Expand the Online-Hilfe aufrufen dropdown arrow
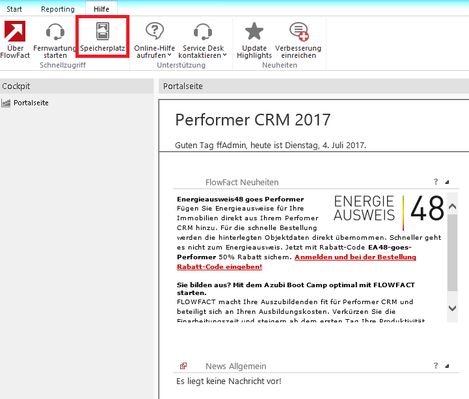Viewport: 469px width, 399px height. coord(169,55)
